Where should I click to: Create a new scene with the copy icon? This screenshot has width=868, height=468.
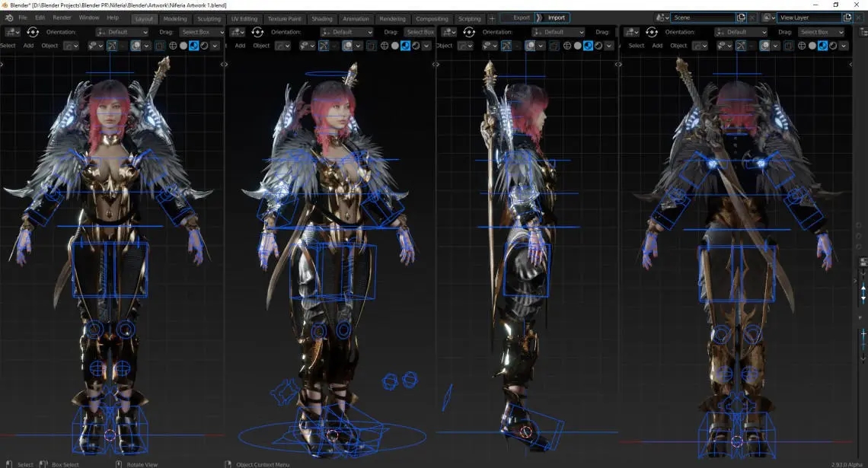(742, 18)
